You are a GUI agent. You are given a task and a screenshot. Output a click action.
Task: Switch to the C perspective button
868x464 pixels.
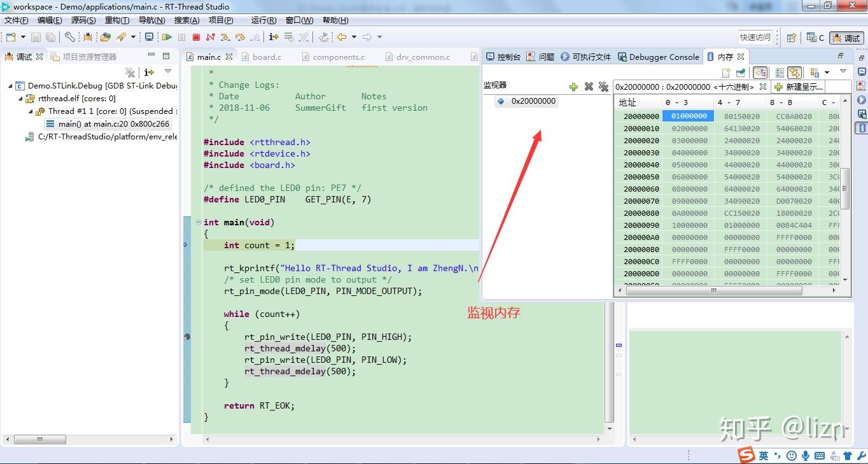pyautogui.click(x=815, y=38)
